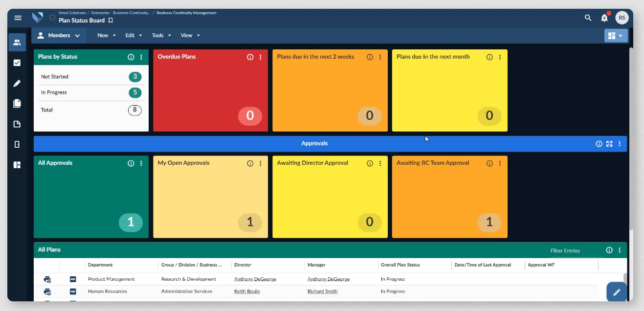The height and width of the screenshot is (311, 644).
Task: Open the hamburger navigation menu
Action: pos(18,18)
